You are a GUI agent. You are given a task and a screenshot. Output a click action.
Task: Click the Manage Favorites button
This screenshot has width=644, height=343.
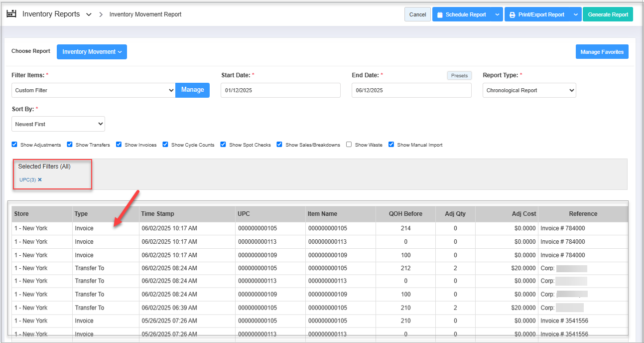(602, 52)
